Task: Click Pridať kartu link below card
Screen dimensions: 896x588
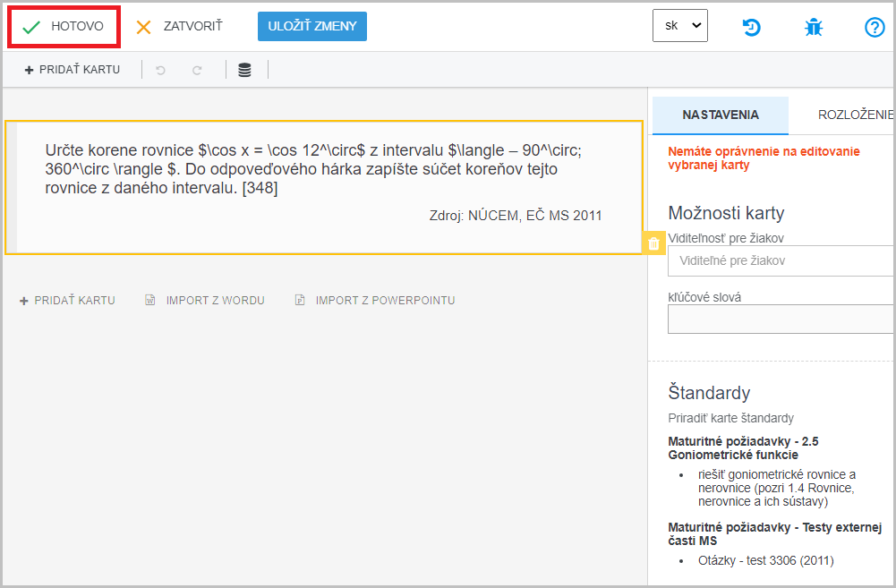Action: 68,301
